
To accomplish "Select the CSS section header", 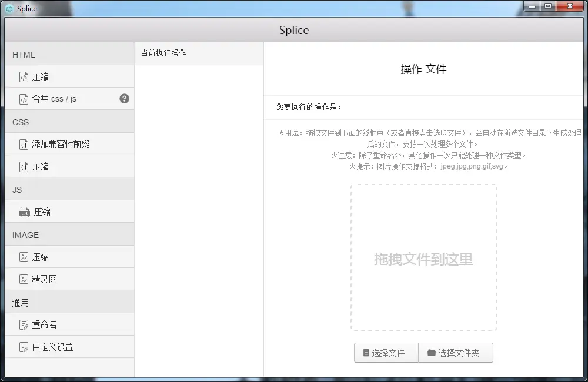I will (x=21, y=122).
